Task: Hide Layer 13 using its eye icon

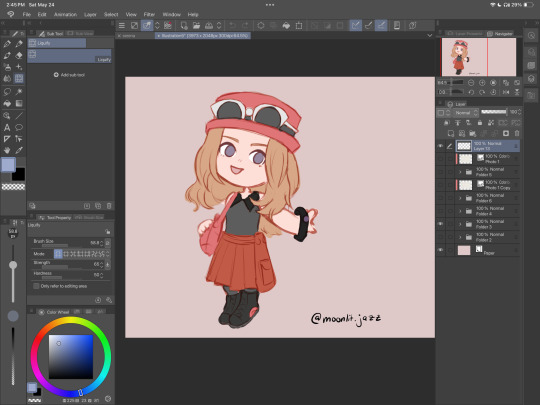Action: click(x=440, y=146)
